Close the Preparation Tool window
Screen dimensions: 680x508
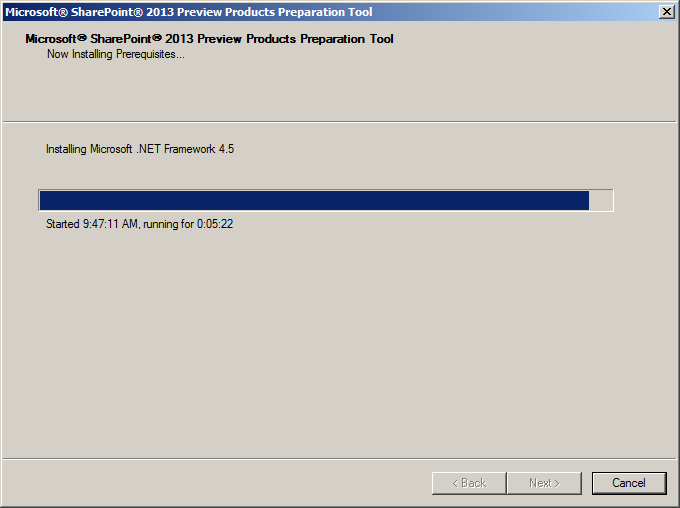coord(667,12)
